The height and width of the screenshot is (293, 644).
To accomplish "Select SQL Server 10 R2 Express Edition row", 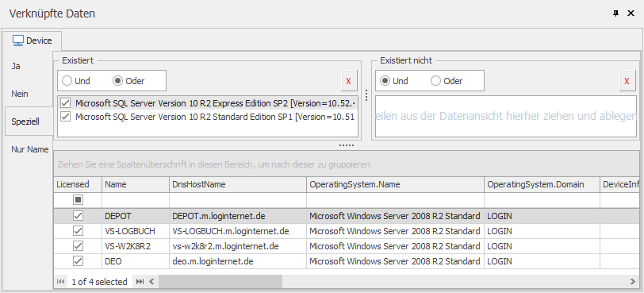I will 208,102.
